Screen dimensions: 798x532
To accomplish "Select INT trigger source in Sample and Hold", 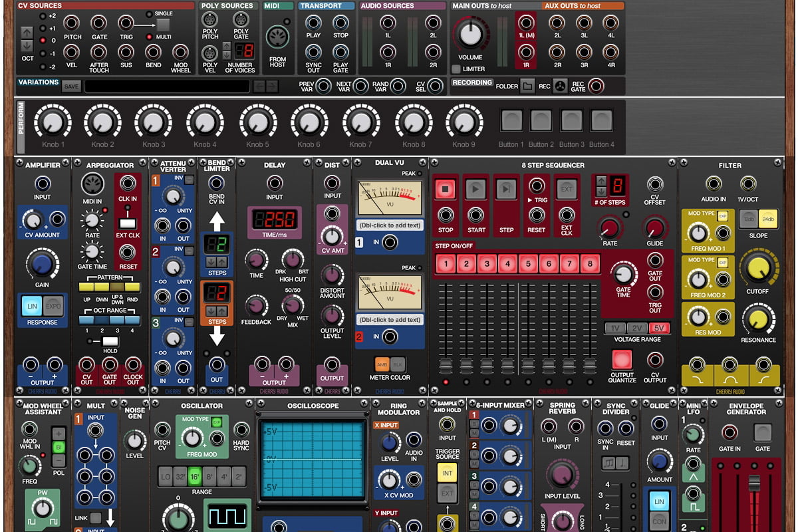I will pos(447,473).
